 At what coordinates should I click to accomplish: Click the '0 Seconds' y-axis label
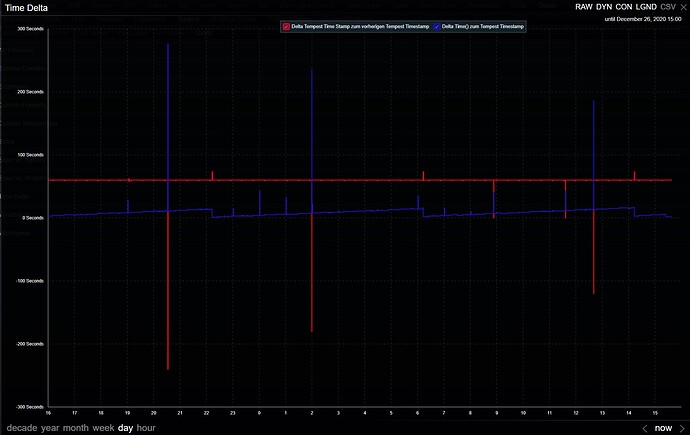pos(33,218)
